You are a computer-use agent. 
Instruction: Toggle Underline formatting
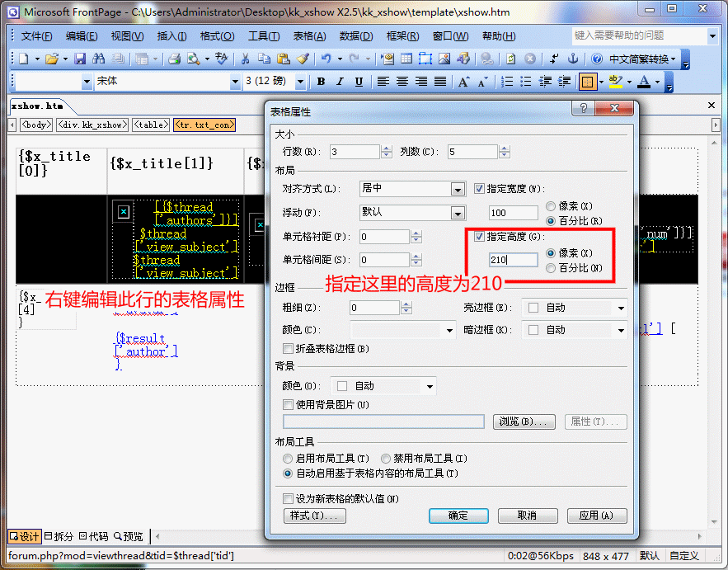[359, 82]
